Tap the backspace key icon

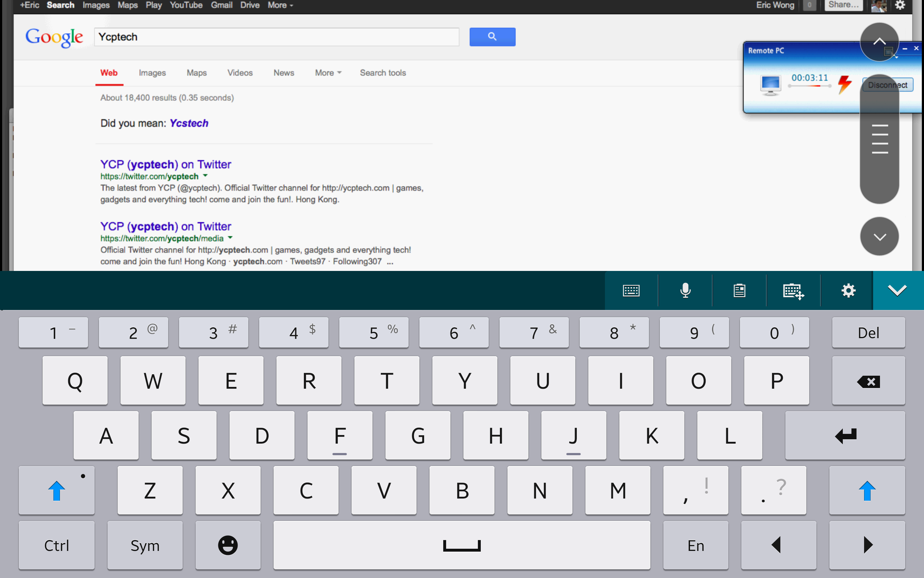point(868,381)
